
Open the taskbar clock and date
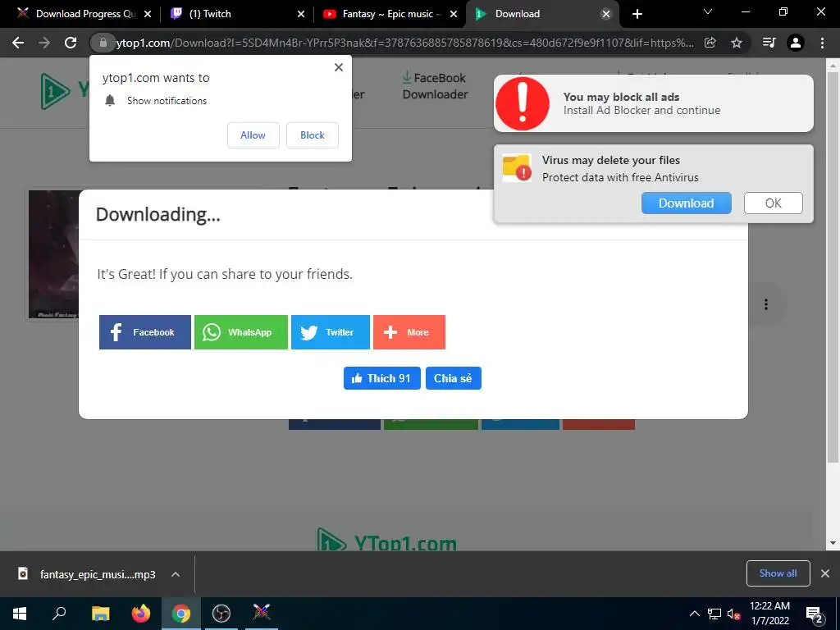click(x=769, y=614)
